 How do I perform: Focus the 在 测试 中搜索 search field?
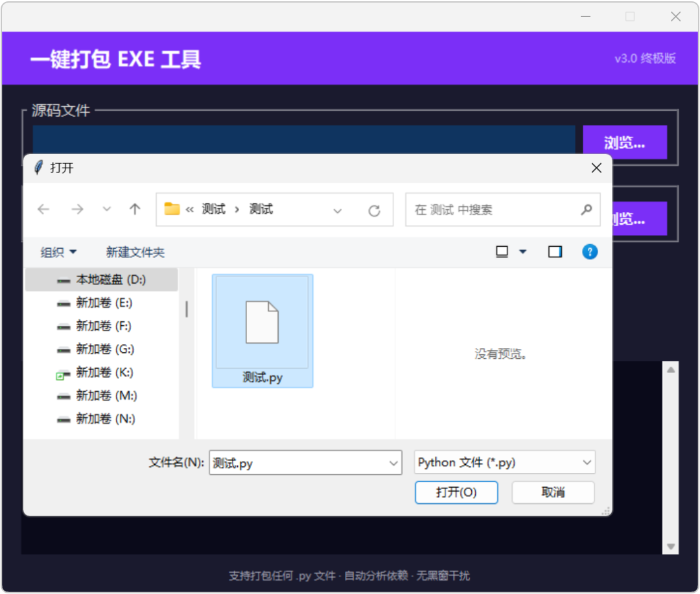[x=503, y=210]
